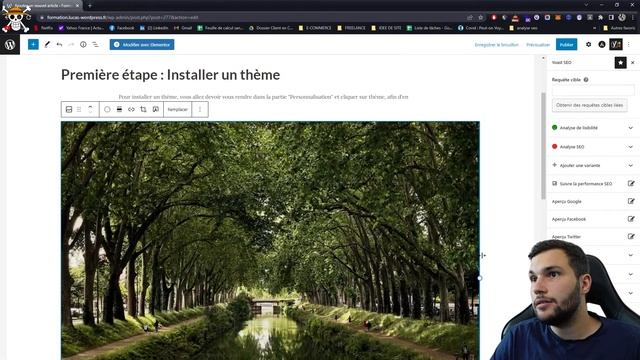Click the move up/down block arrows
Image resolution: width=640 pixels, height=360 pixels.
(91, 109)
